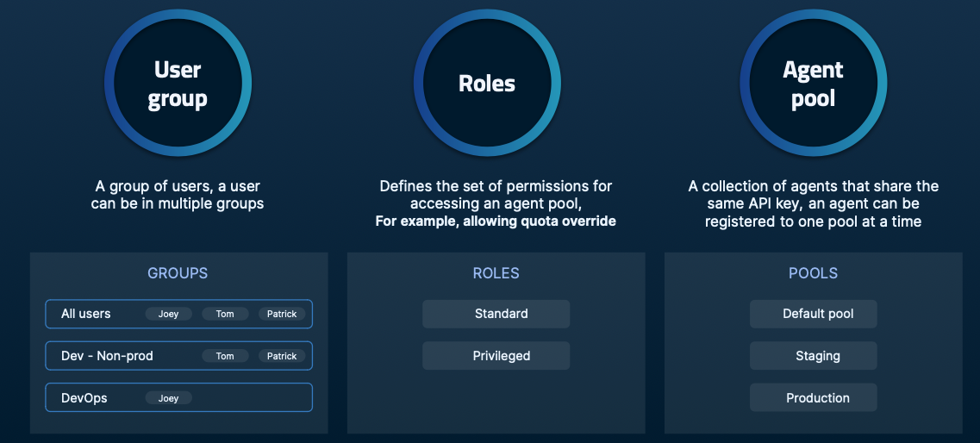Screen dimensions: 980x443
Task: Click the Tom chip in All users
Action: 225,314
